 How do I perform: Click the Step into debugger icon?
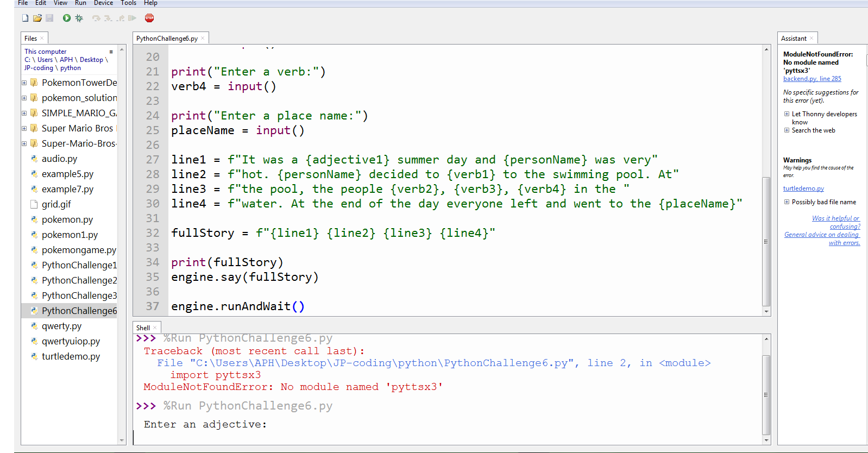(x=108, y=18)
